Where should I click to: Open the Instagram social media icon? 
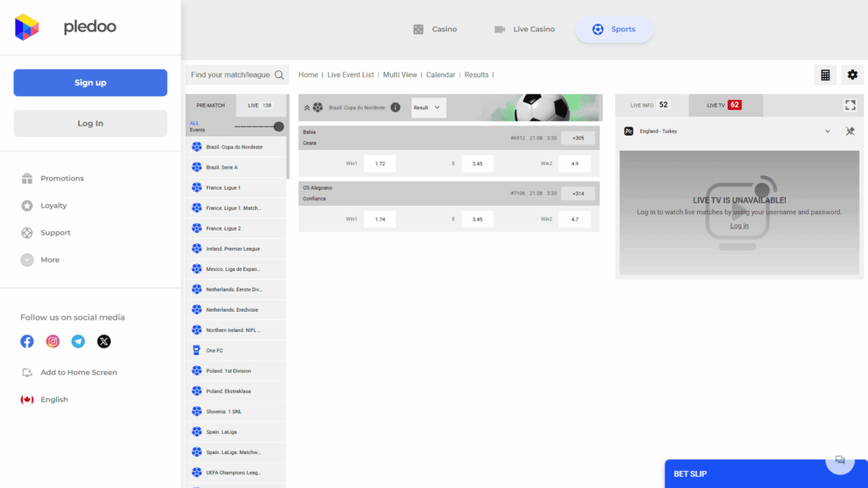[53, 341]
